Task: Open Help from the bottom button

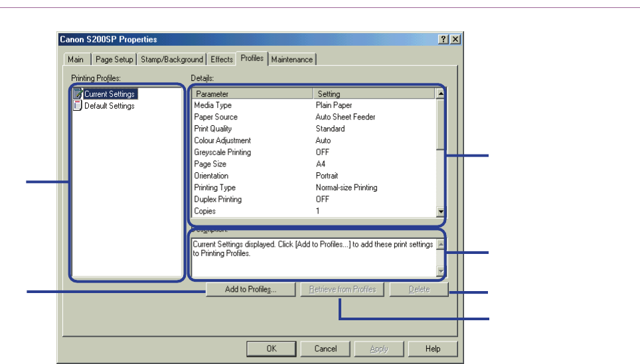Action: pos(433,349)
